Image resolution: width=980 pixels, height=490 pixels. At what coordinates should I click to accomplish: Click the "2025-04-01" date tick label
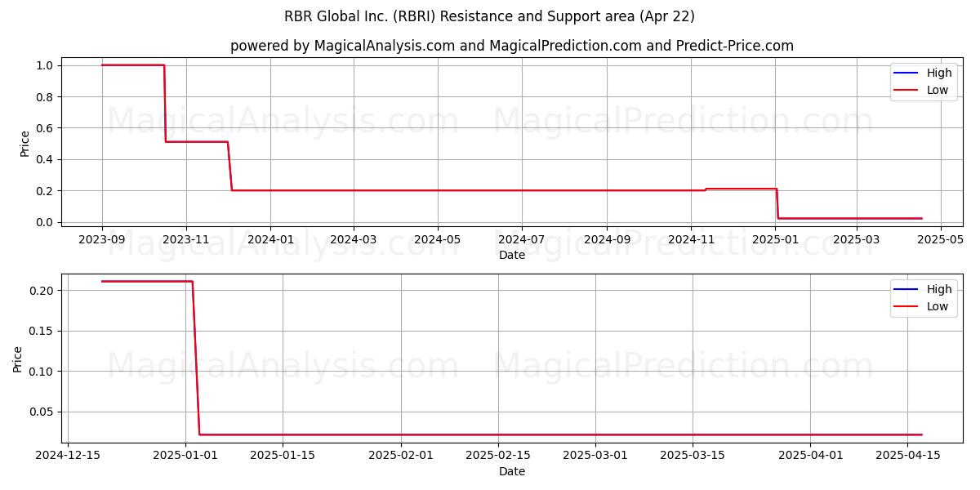(x=810, y=455)
